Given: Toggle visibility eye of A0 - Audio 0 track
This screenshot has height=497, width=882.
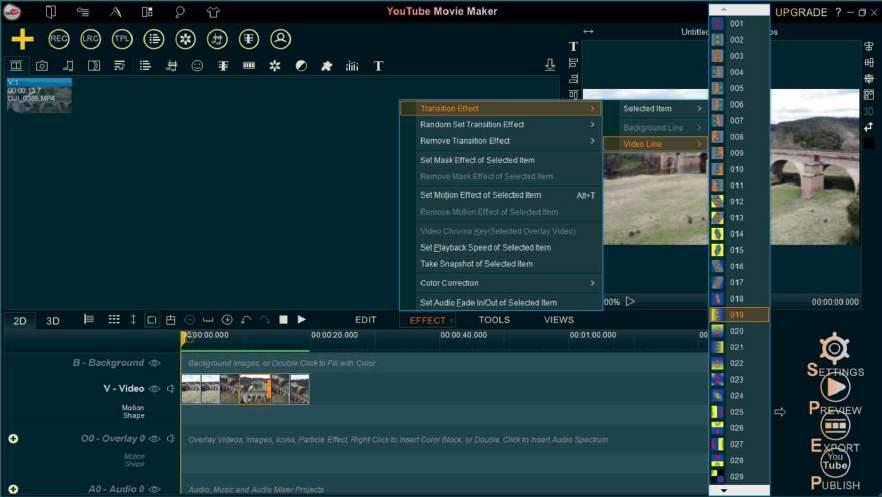Looking at the screenshot, I should 154,489.
